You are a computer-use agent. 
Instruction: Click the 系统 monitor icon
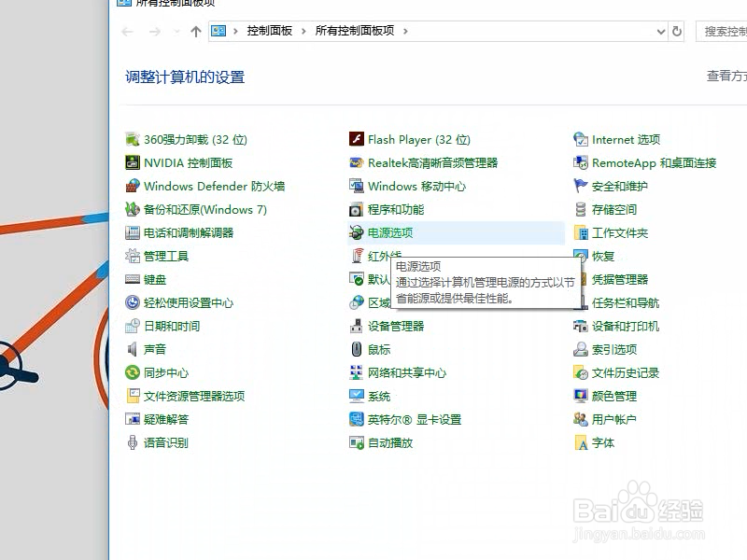coord(357,396)
